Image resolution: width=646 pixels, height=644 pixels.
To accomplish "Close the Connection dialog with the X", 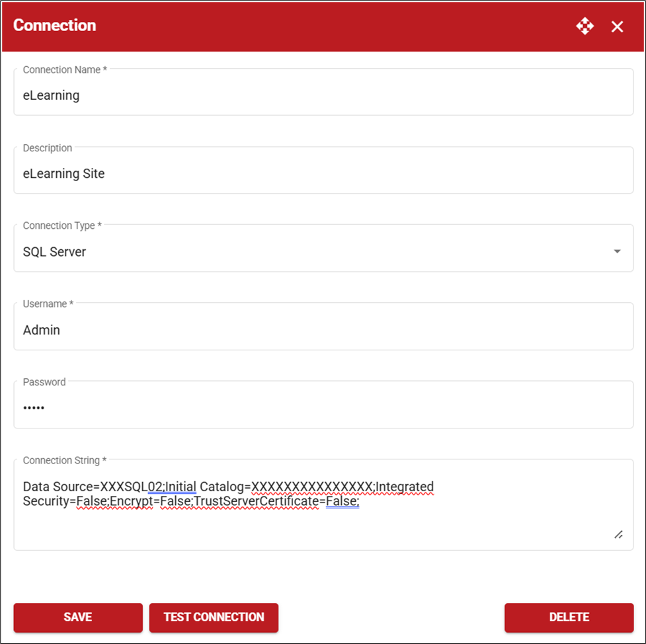I will [617, 26].
